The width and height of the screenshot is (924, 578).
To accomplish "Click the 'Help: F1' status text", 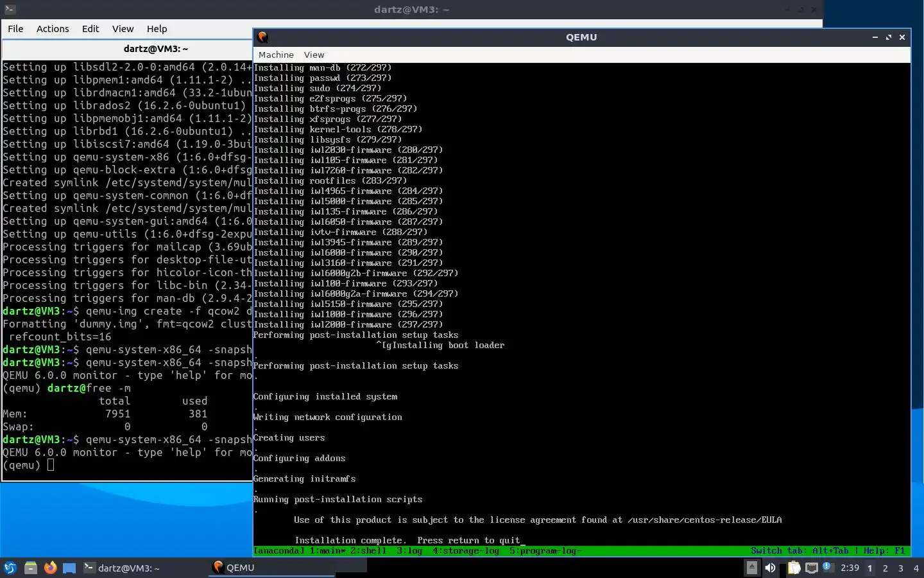I will (x=884, y=551).
